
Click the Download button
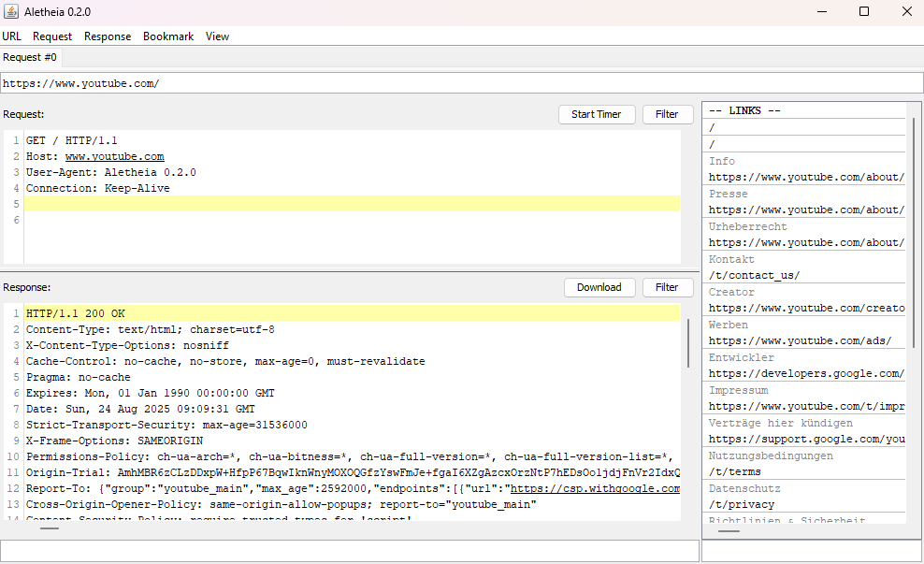coord(599,287)
